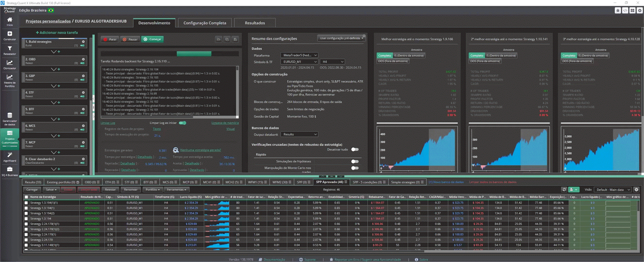Click the best strategy equity chart
Image resolution: width=644 pixels, height=262 pixels.
coord(417,149)
